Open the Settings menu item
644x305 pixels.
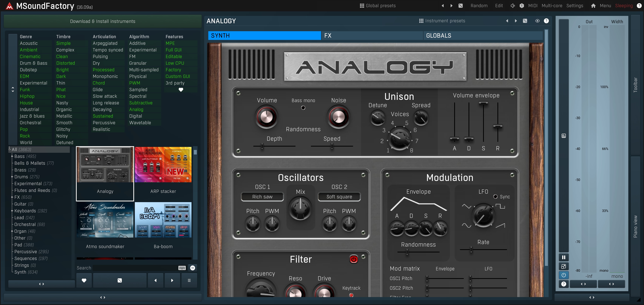pyautogui.click(x=575, y=6)
